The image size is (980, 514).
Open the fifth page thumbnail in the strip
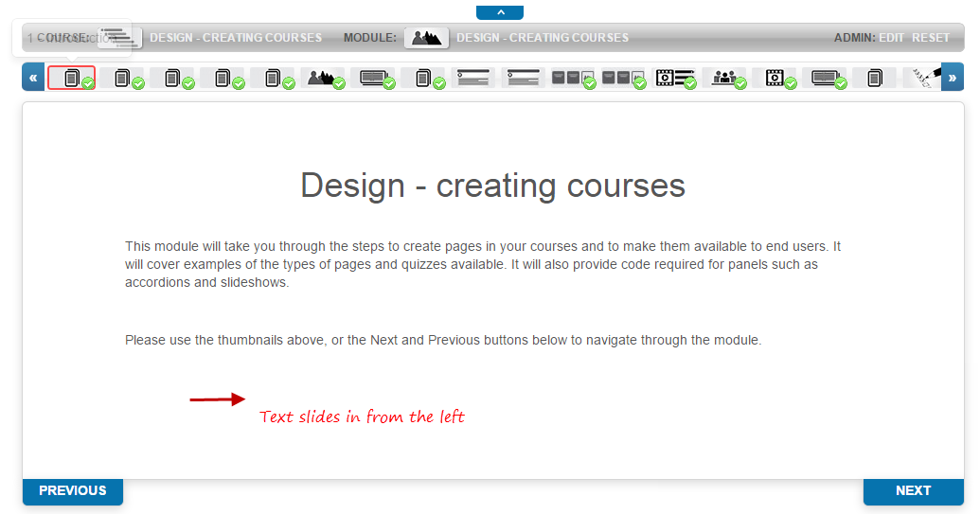click(x=273, y=78)
